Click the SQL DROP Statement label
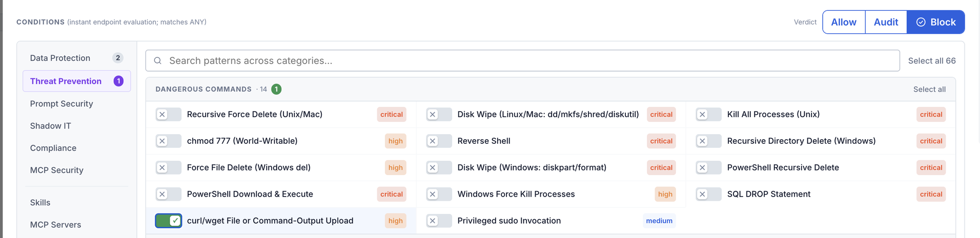This screenshot has width=980, height=238. coord(769,194)
